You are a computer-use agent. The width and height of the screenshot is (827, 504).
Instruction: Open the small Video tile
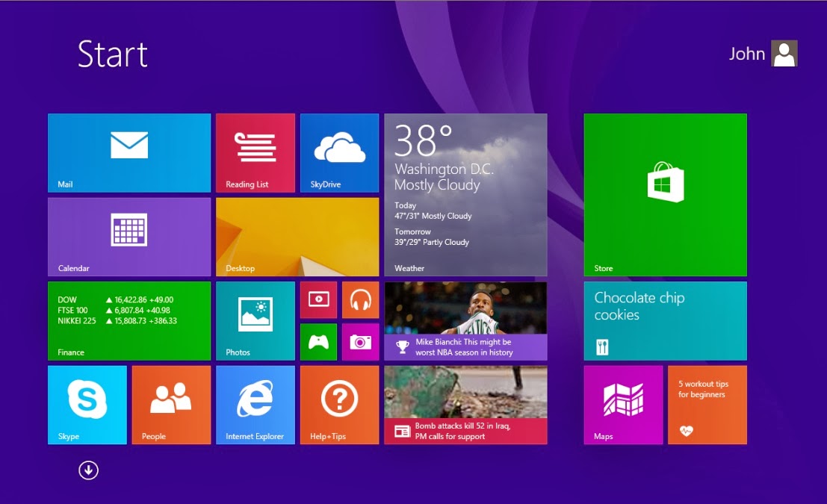point(318,300)
